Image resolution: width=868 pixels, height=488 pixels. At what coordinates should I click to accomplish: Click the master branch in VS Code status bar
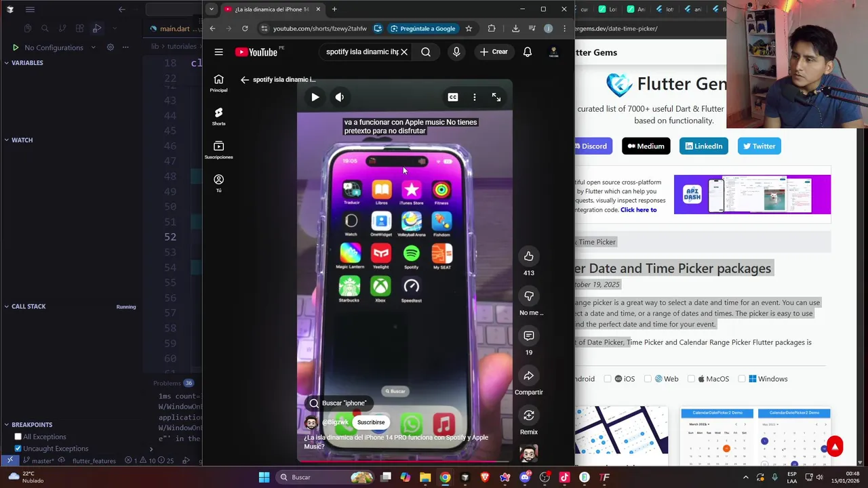coord(38,461)
